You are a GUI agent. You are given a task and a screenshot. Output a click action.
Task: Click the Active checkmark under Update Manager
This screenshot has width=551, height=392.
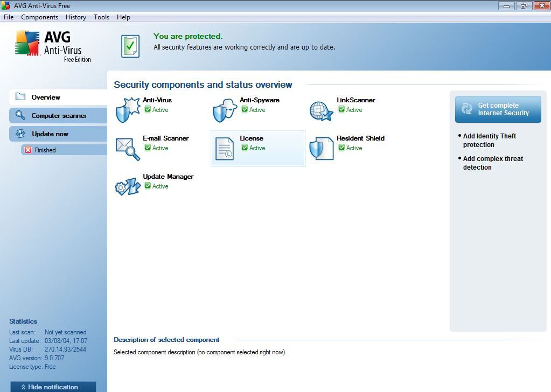(x=148, y=186)
